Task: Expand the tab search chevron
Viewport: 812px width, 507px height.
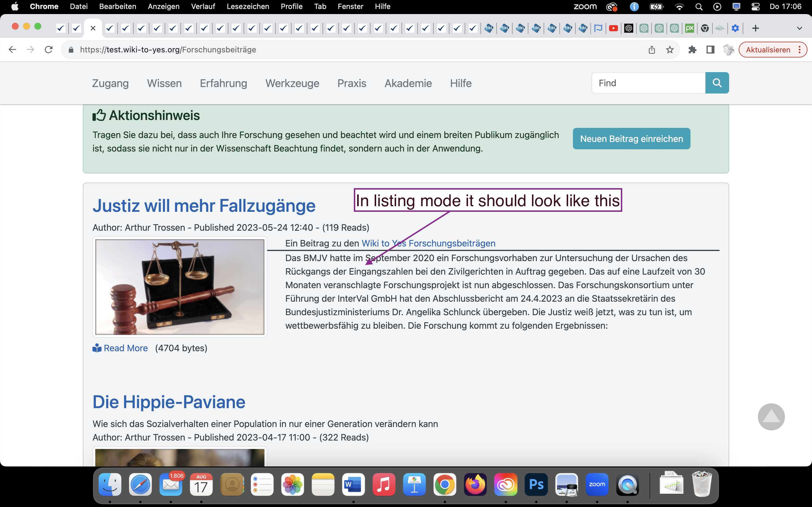Action: pos(799,28)
